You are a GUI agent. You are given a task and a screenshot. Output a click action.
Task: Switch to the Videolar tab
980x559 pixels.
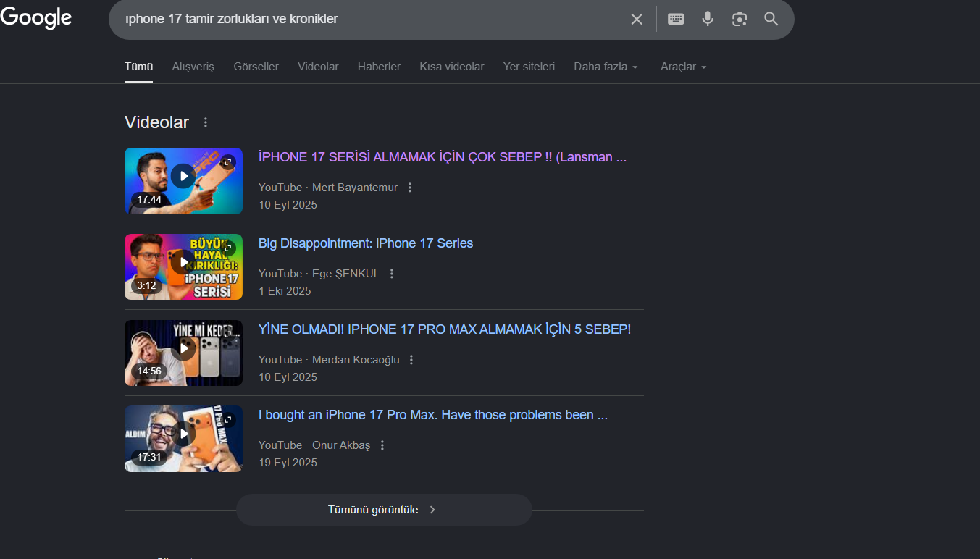[318, 67]
